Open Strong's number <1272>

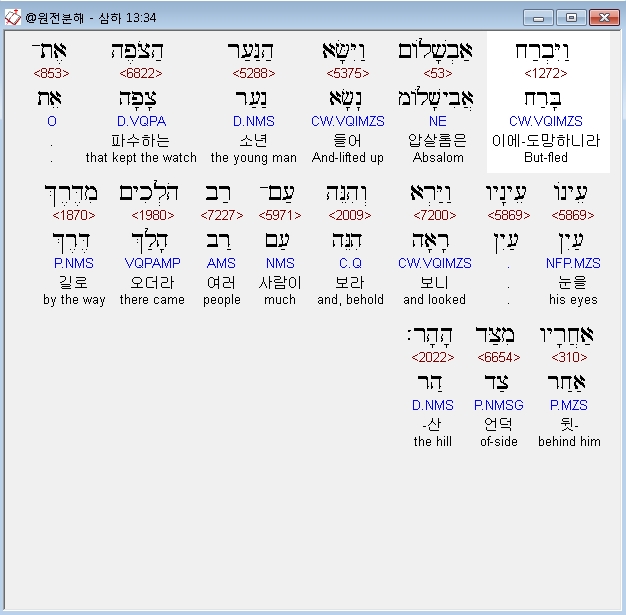(546, 73)
